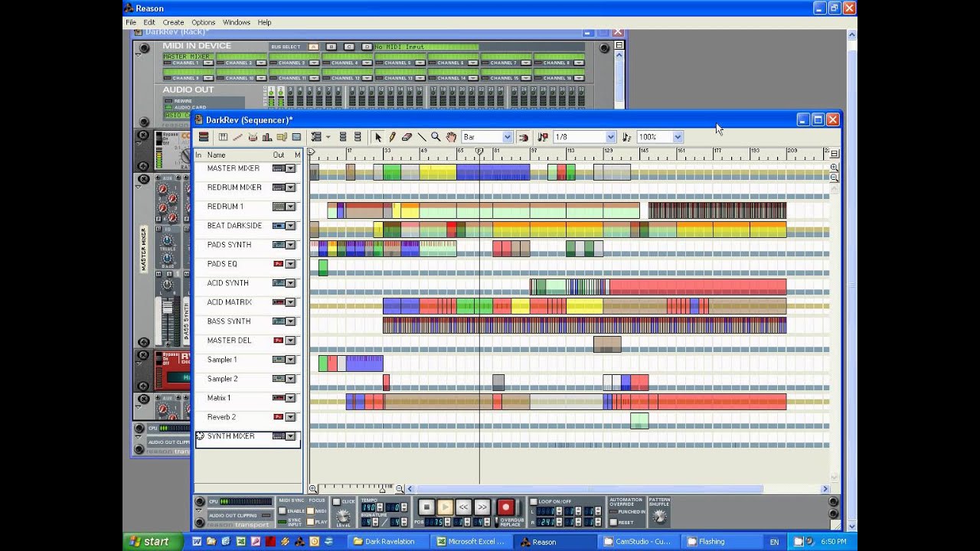
Task: Click the song position P marker on ruler
Action: pyautogui.click(x=479, y=152)
